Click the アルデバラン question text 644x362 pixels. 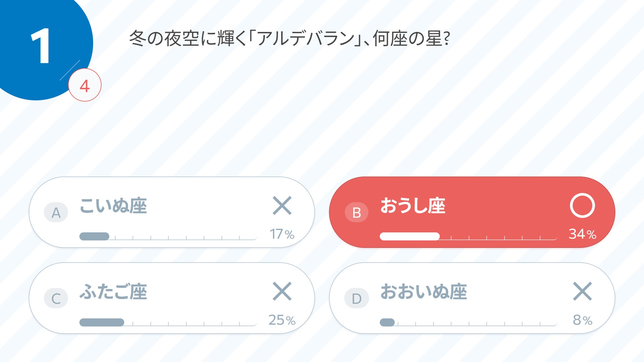tap(289, 38)
